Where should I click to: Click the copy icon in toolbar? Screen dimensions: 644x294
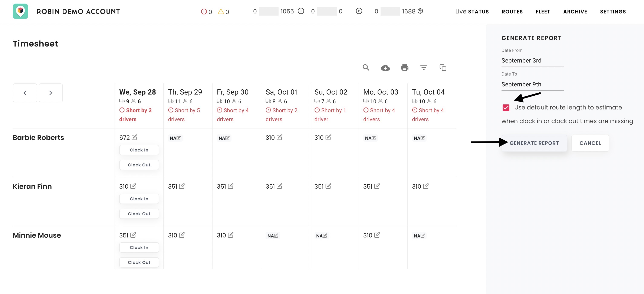tap(443, 68)
